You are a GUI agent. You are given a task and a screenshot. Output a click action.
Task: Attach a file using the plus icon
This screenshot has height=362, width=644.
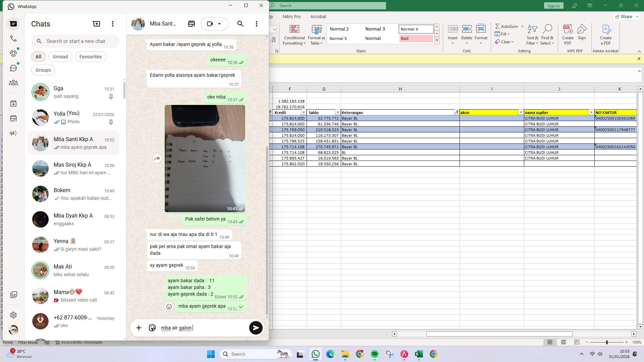(x=139, y=327)
